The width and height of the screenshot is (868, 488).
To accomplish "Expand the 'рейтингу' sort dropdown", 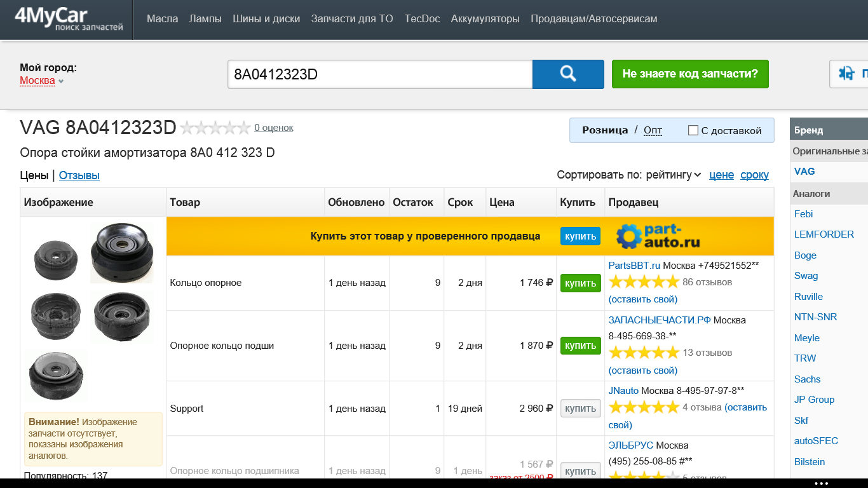I will pos(674,175).
